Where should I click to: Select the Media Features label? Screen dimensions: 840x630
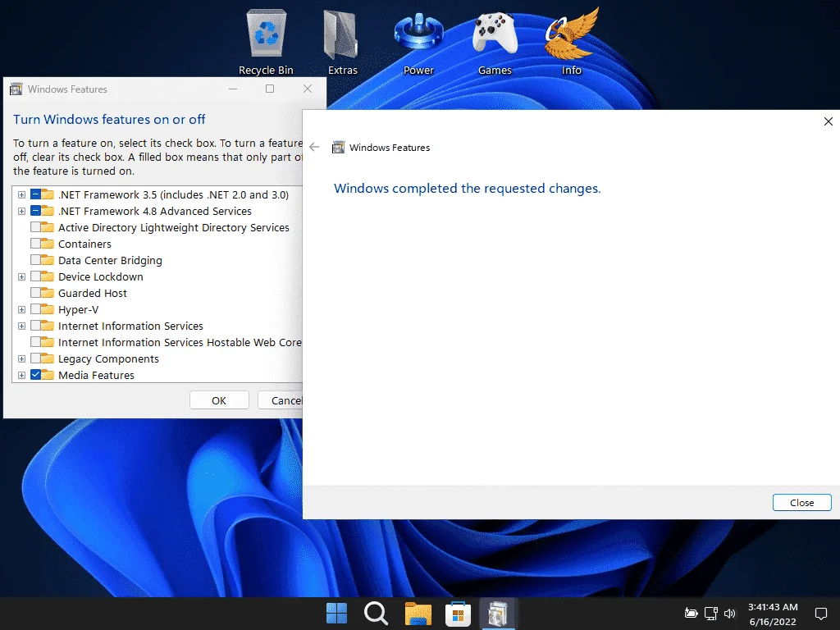point(97,375)
